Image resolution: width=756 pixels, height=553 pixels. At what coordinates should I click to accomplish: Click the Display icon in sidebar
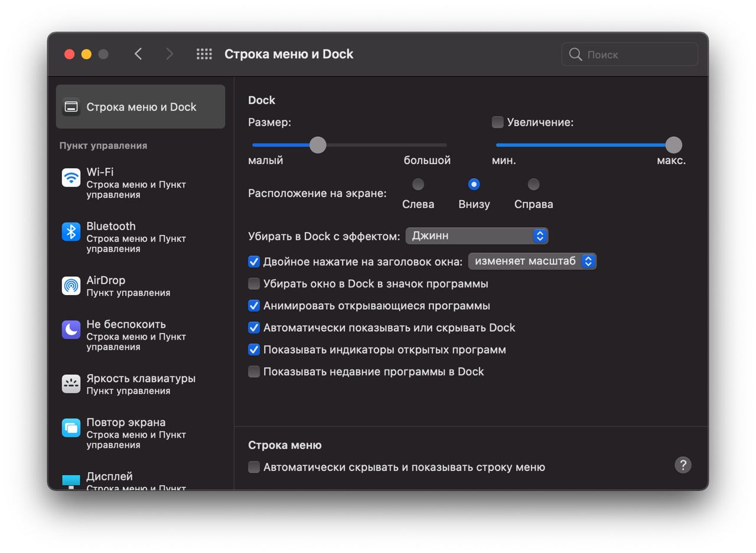[x=71, y=481]
